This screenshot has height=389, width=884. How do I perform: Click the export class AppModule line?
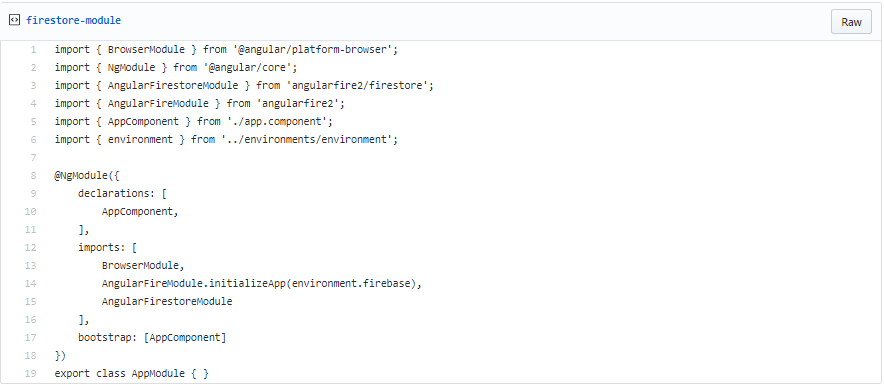coord(131,374)
